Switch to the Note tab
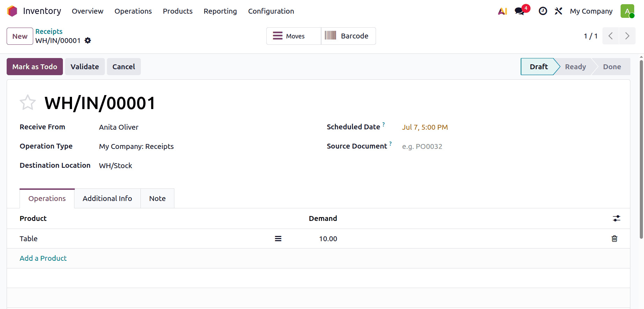The height and width of the screenshot is (309, 644). (157, 199)
